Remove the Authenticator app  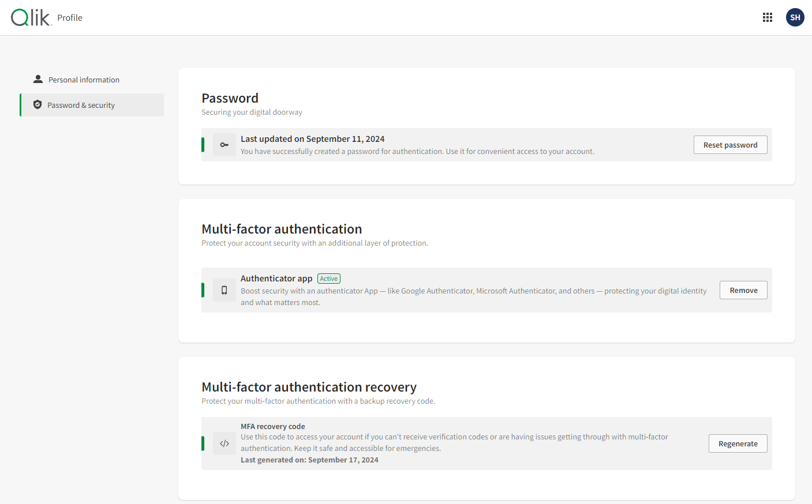pos(743,290)
